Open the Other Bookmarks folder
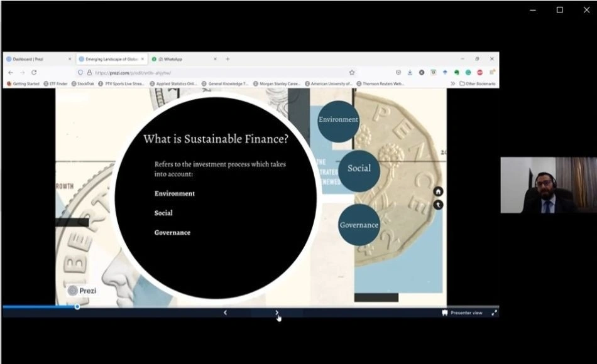 coord(478,83)
